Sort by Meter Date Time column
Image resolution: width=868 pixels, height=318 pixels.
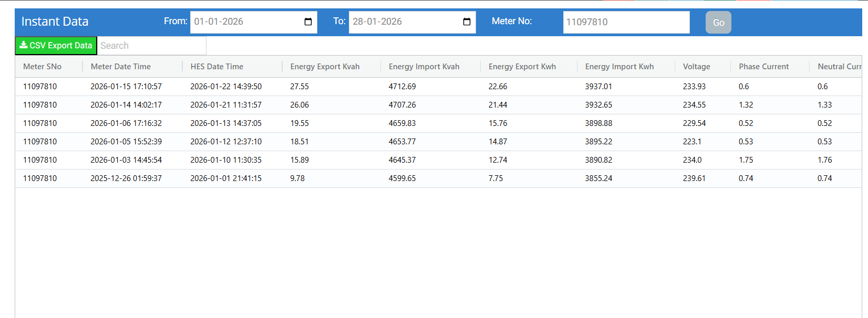tap(121, 67)
